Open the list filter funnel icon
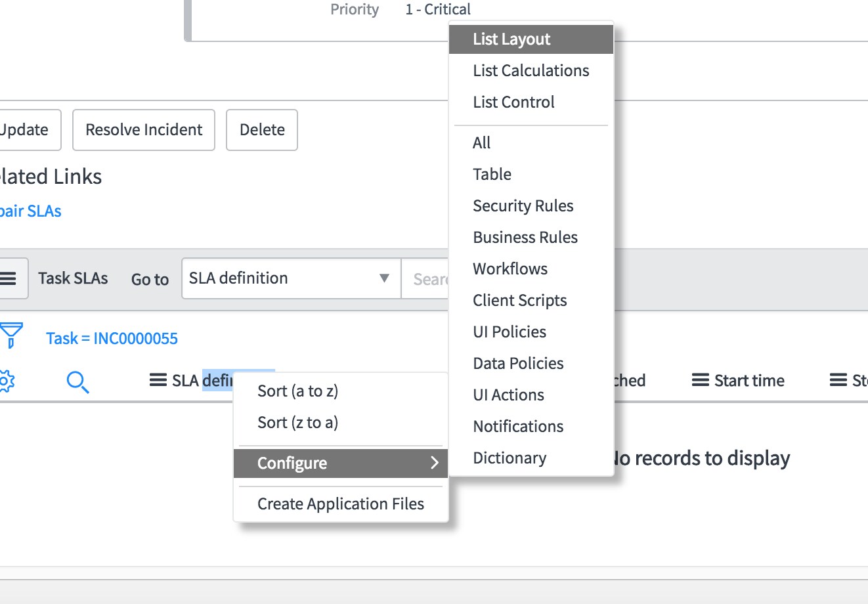 [x=11, y=335]
